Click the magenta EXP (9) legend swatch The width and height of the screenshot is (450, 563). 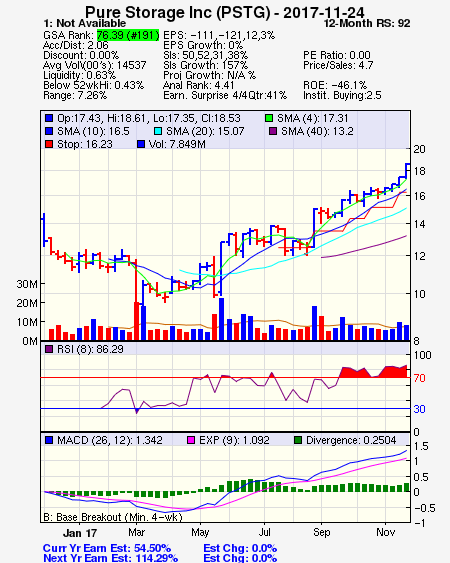[x=191, y=440]
